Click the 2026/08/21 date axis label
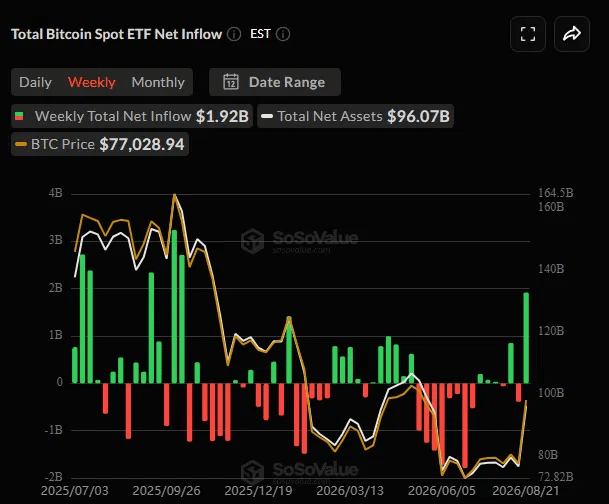The width and height of the screenshot is (609, 504). [x=526, y=490]
